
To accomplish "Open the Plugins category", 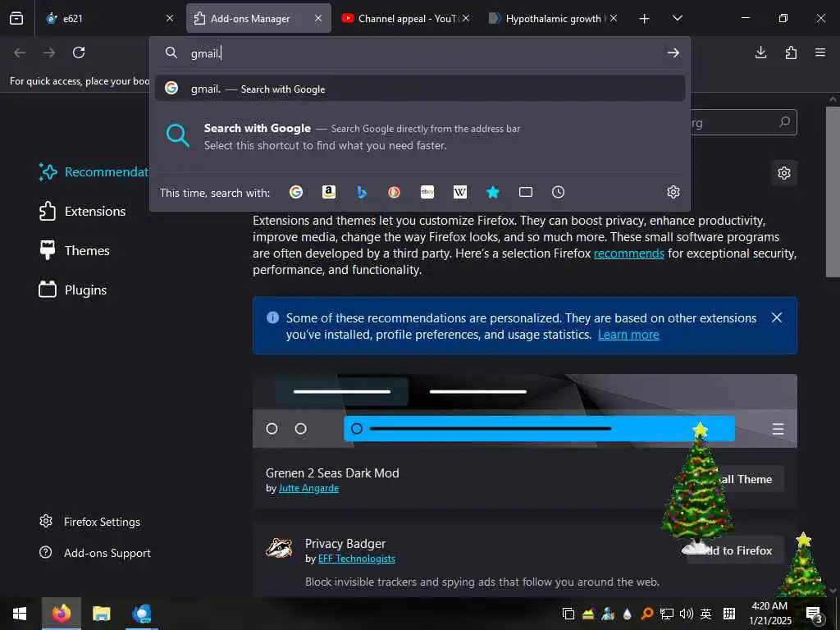I will (73, 290).
